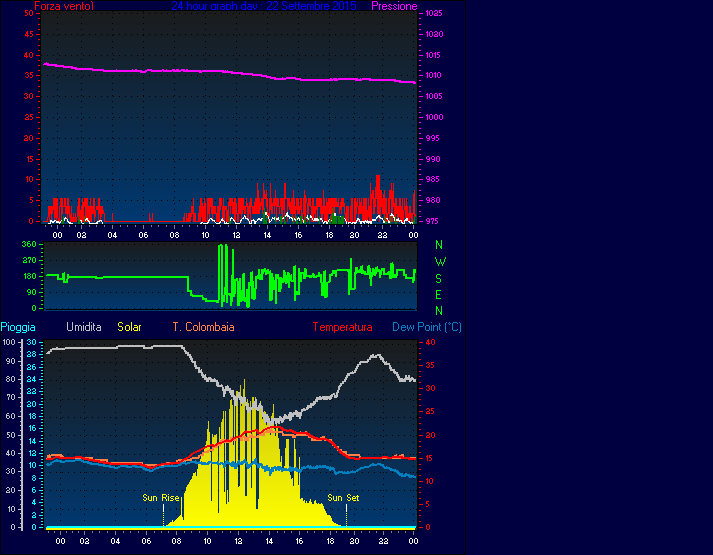Click the 'T. Colombaia' legend label
Screen dimensions: 713x555
click(x=203, y=327)
